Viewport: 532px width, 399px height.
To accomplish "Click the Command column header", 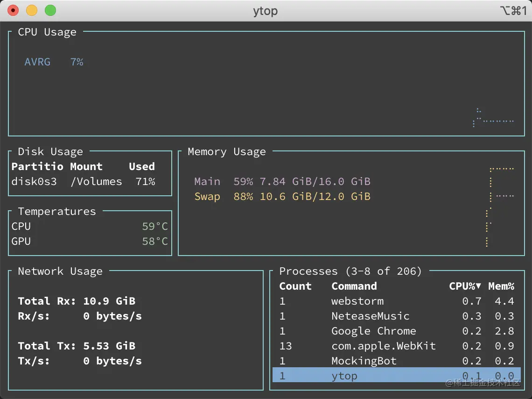I will 354,286.
